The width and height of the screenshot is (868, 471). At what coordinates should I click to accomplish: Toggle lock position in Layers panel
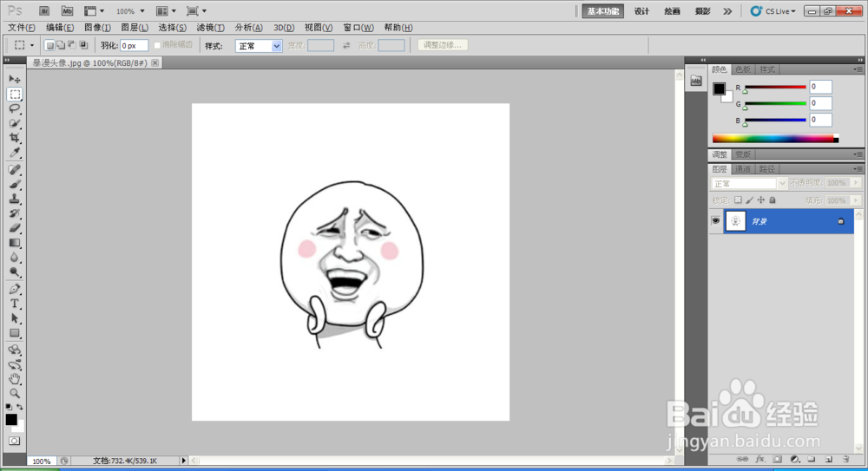pyautogui.click(x=761, y=200)
